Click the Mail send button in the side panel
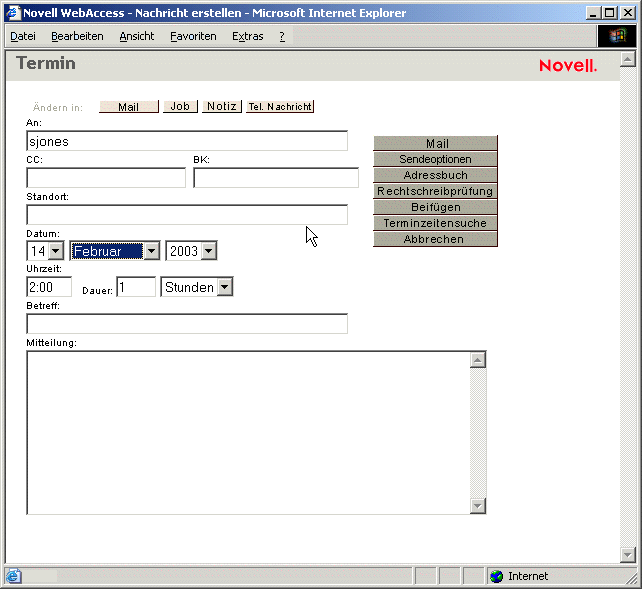The height and width of the screenshot is (589, 642). (435, 143)
